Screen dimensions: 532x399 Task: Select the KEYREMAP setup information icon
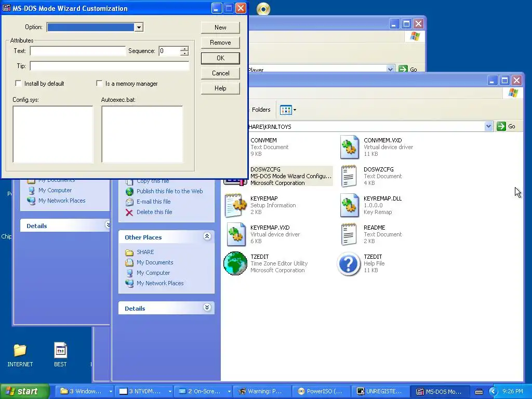235,205
